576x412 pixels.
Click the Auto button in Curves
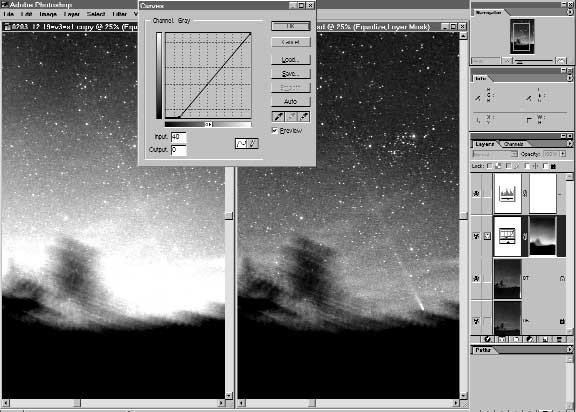(291, 101)
